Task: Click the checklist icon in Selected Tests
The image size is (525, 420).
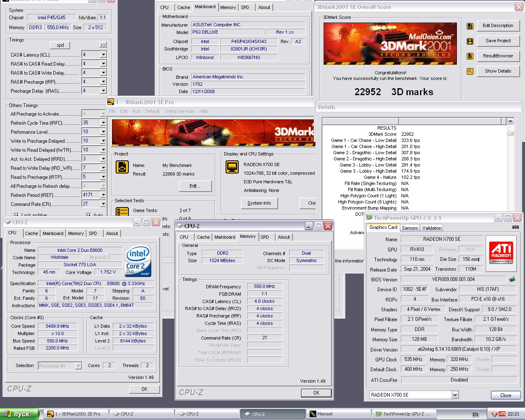Action: (x=122, y=212)
